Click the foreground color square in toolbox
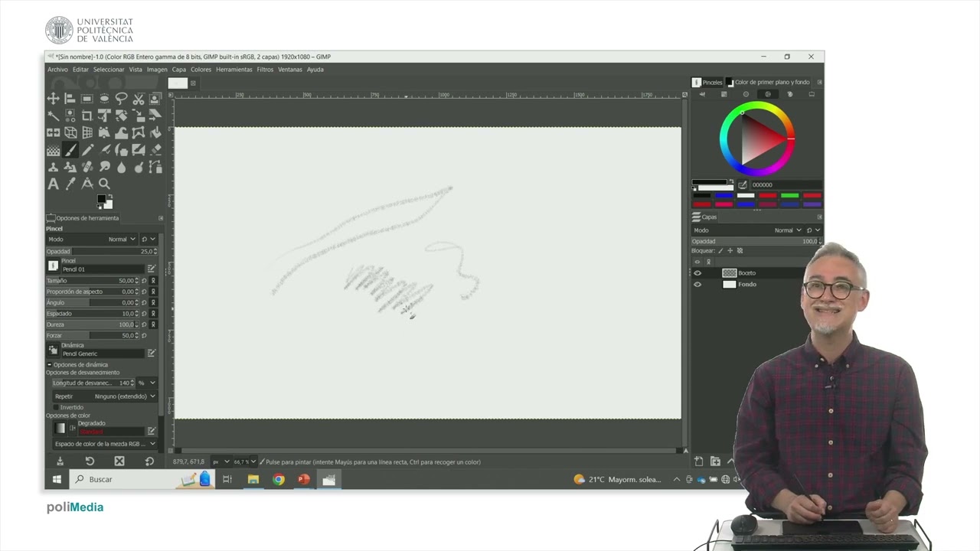The width and height of the screenshot is (980, 551). coord(101,198)
